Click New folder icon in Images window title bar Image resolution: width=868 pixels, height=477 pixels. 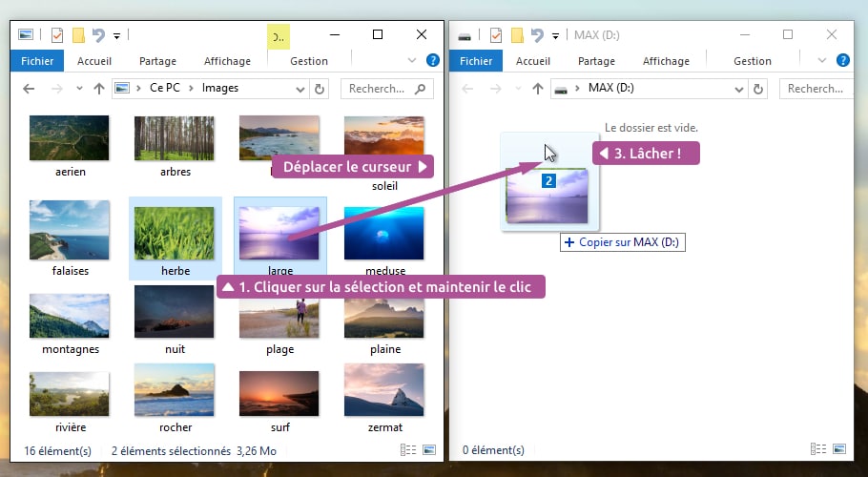click(x=79, y=35)
